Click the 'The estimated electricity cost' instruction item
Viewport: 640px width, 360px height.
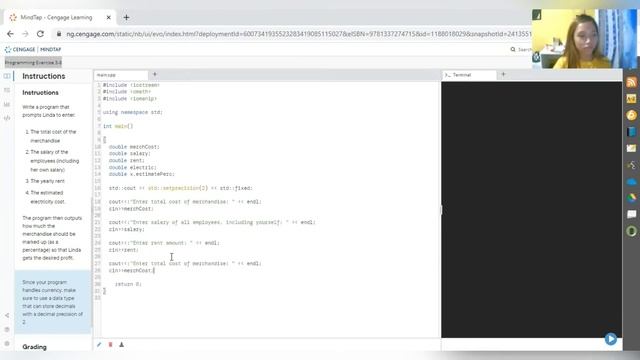[47, 197]
